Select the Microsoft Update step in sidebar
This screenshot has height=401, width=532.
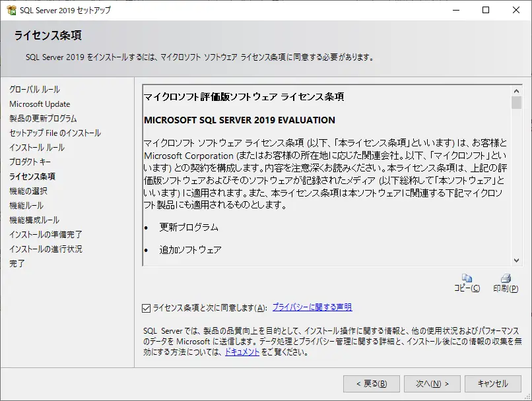40,104
